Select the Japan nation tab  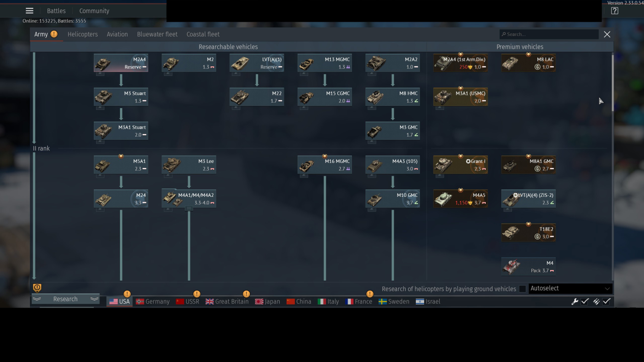pos(267,302)
